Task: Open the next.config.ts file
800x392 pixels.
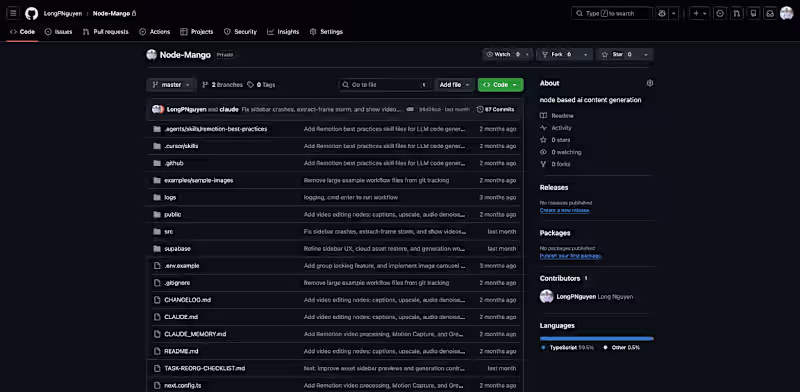Action: click(x=183, y=385)
